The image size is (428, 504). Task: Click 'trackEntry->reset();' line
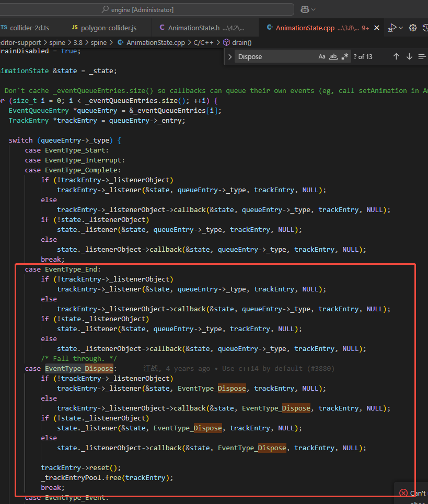point(80,467)
